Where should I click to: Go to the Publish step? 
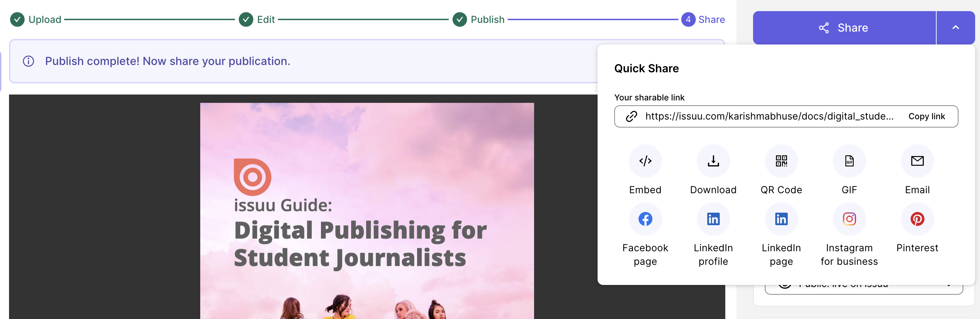pos(487,19)
